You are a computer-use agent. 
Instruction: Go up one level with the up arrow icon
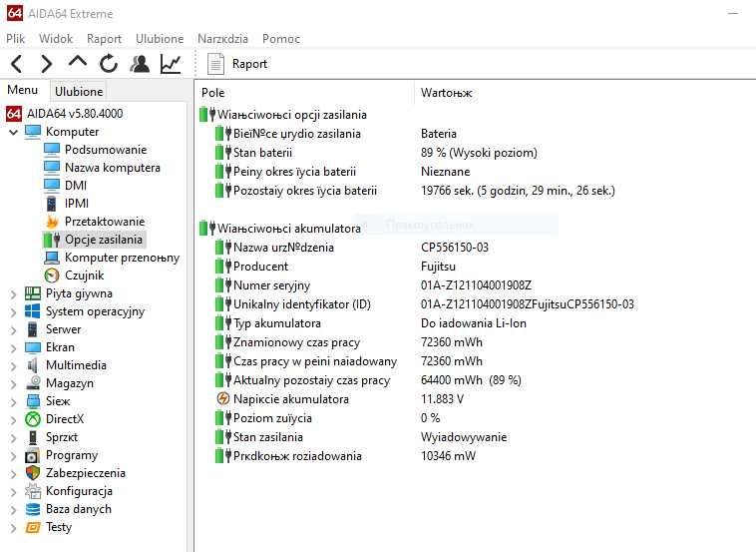click(x=78, y=62)
